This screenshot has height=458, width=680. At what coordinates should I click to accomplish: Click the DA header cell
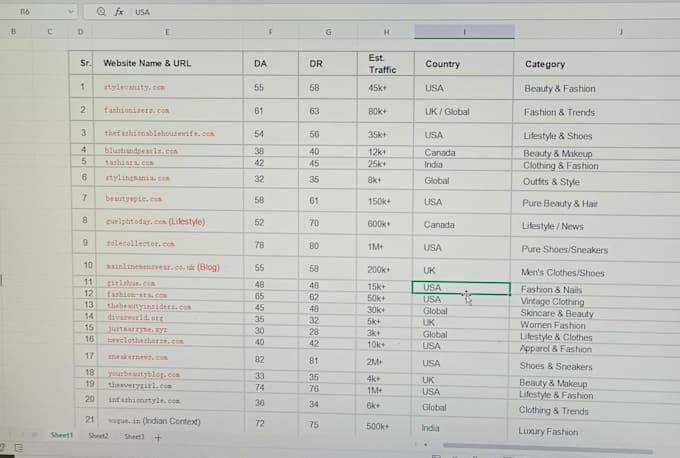[x=271, y=64]
